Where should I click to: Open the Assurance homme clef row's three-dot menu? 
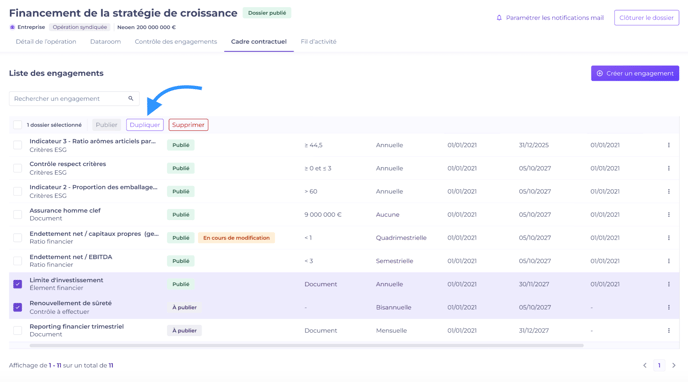(669, 214)
